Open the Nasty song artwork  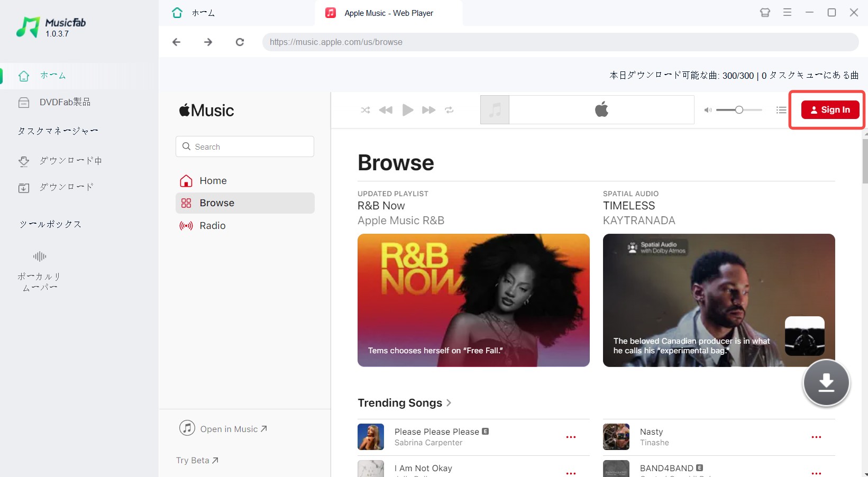tap(616, 437)
